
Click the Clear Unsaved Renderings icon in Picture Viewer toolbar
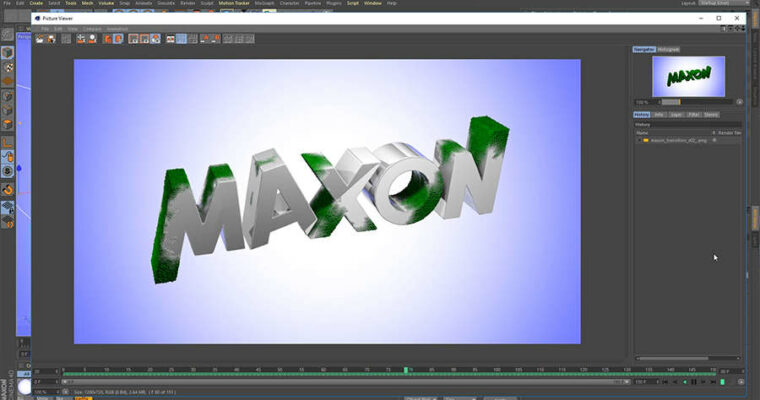(x=81, y=39)
